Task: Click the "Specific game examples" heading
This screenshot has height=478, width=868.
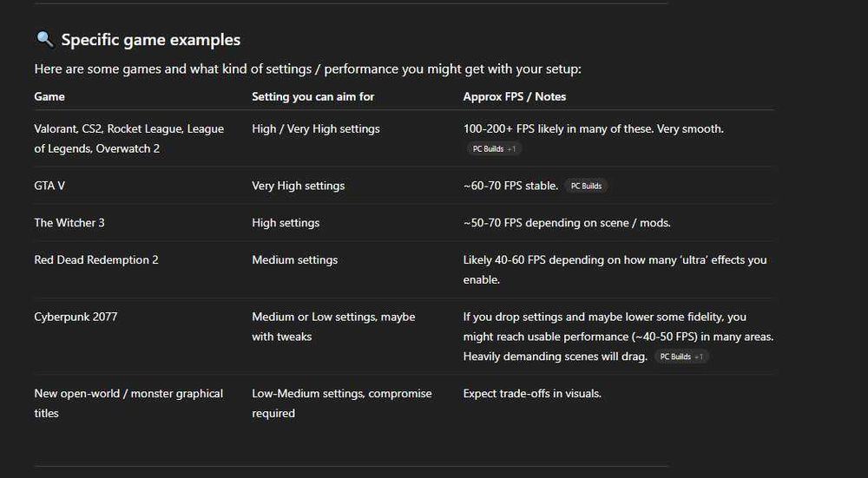Action: (151, 40)
